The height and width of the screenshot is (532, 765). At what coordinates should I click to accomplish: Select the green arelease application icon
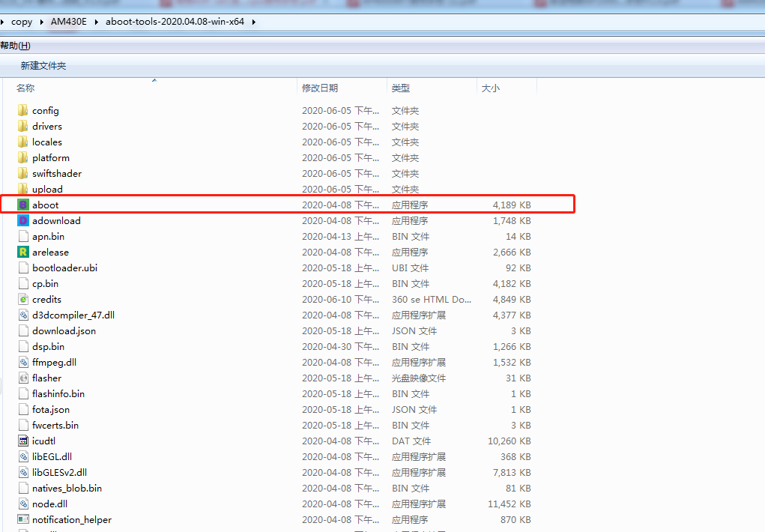pos(23,253)
